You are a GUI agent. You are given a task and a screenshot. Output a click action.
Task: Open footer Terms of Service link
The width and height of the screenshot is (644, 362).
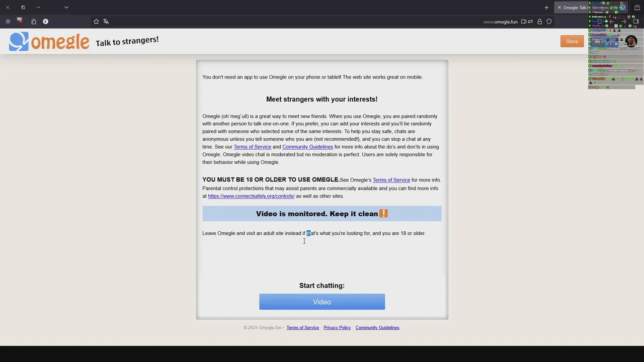[302, 328]
